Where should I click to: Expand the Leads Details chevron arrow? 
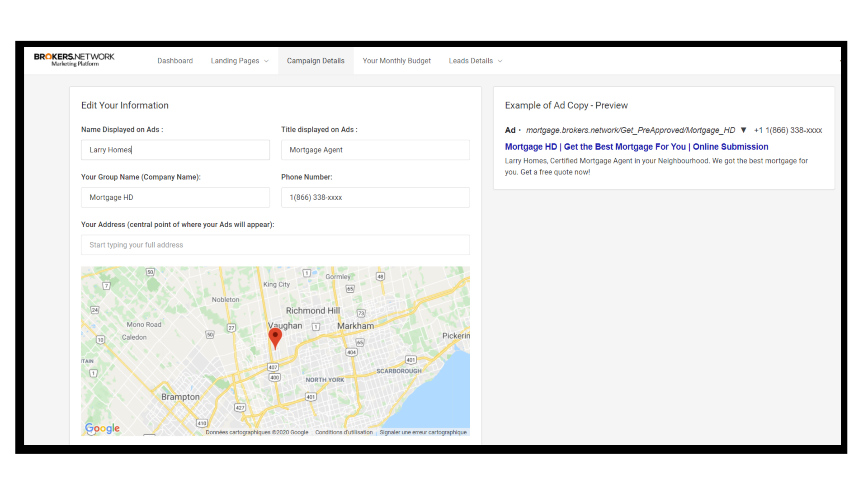coord(500,61)
